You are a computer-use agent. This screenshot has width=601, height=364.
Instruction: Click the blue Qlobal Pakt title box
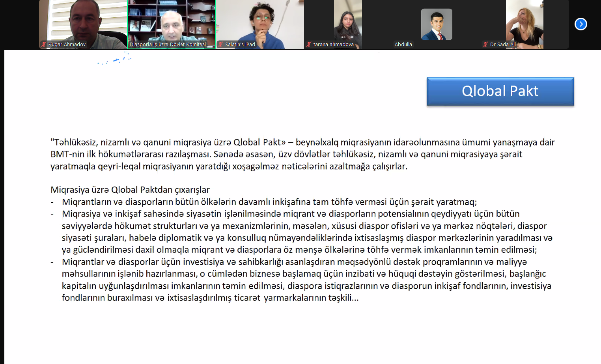coord(500,91)
